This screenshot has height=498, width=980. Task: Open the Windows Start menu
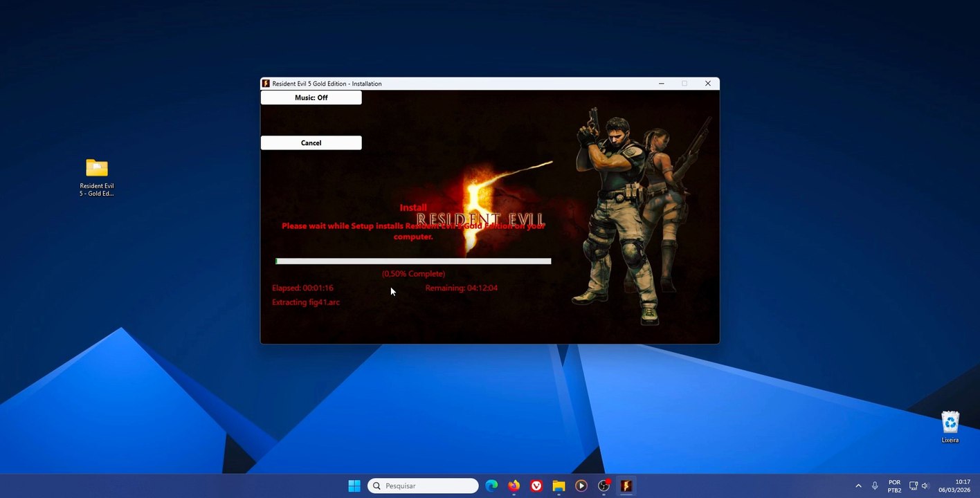click(354, 486)
